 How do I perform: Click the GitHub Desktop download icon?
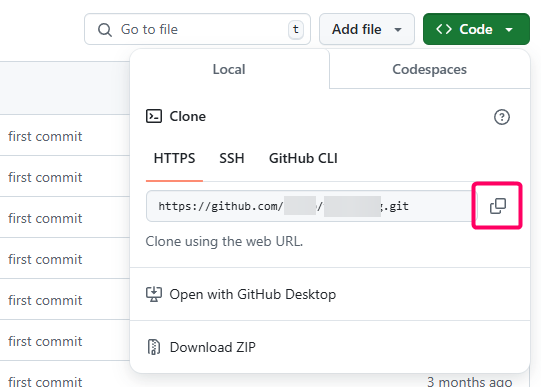click(x=154, y=294)
